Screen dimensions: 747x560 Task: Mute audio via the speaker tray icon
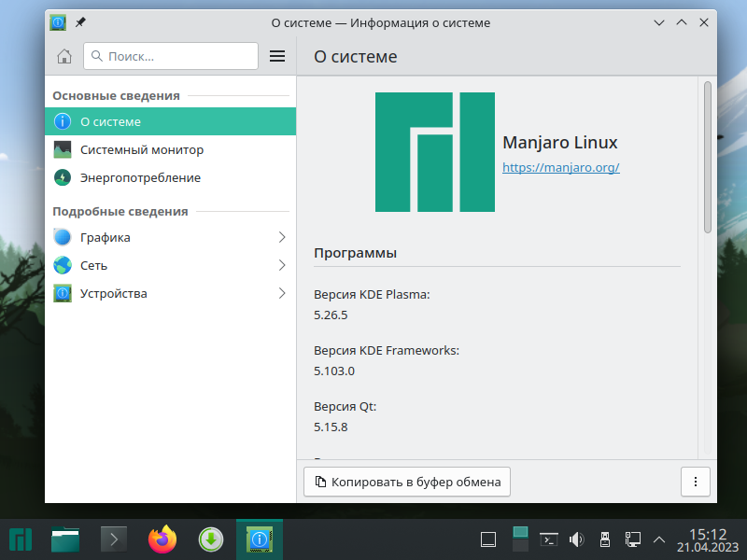[x=576, y=539]
